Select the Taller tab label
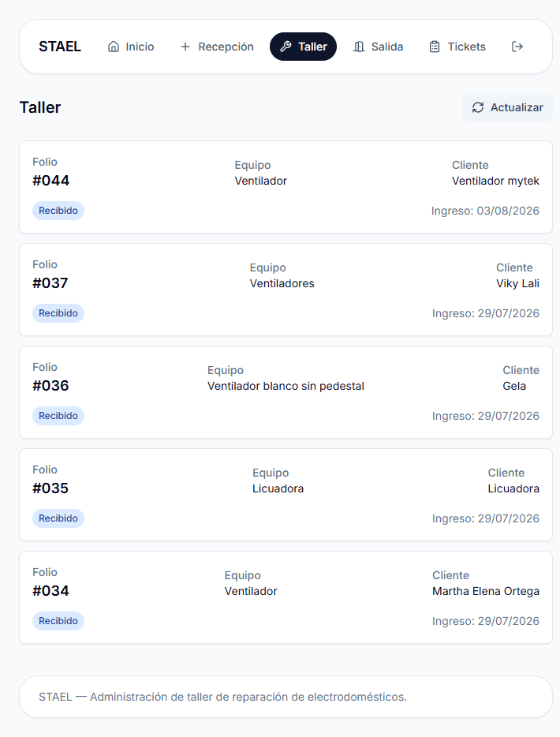 (312, 47)
